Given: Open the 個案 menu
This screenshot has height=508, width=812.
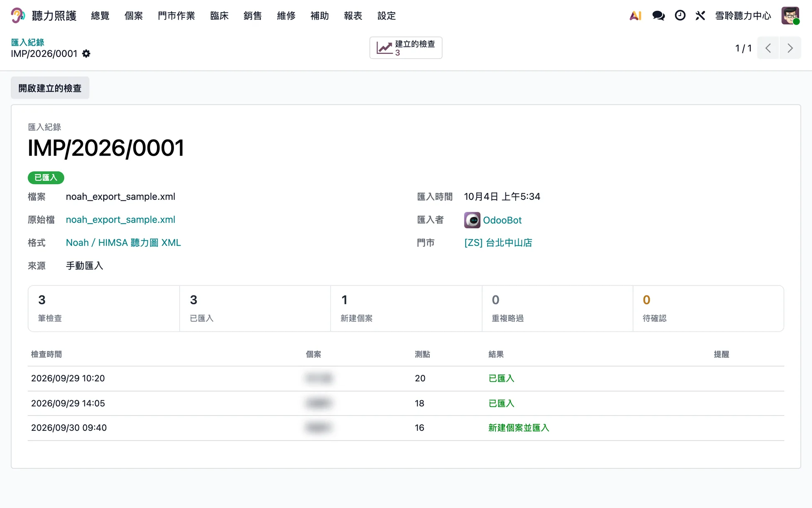Looking at the screenshot, I should (x=134, y=16).
